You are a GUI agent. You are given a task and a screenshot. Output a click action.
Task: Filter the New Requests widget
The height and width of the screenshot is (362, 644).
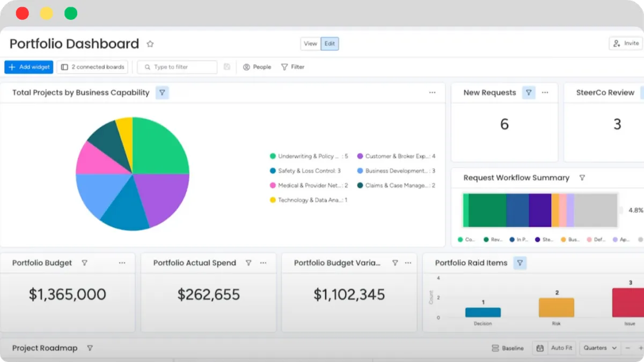click(x=529, y=93)
